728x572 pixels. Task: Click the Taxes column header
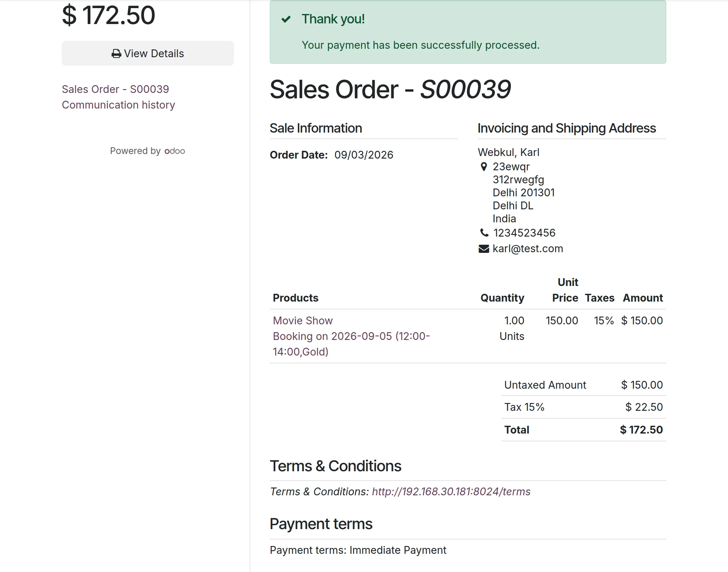[x=599, y=298]
